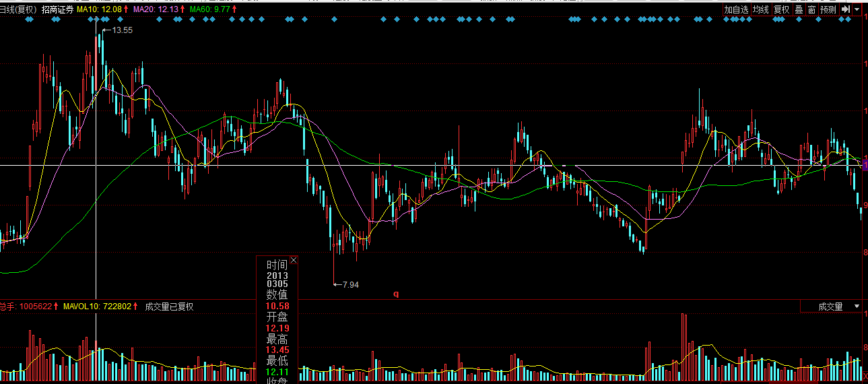Click the 叠 overlay stock icon

tap(799, 9)
